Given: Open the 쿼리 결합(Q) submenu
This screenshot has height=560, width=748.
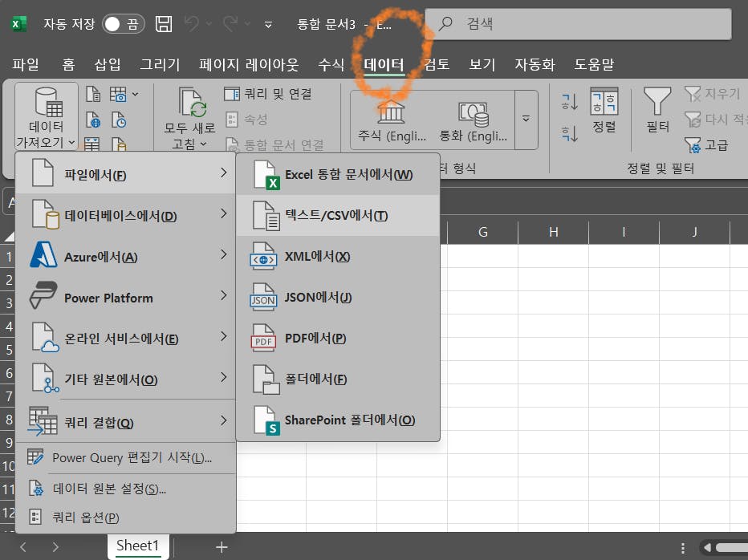Looking at the screenshot, I should [126, 422].
